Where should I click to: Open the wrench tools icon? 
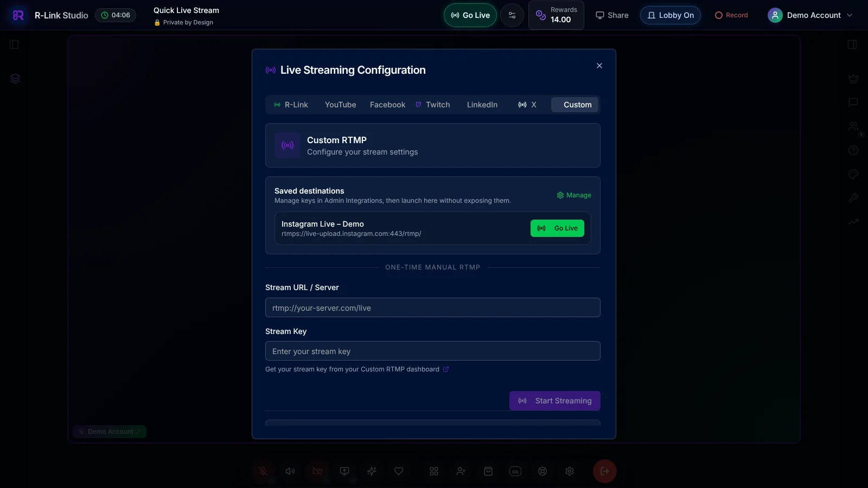coord(853,198)
